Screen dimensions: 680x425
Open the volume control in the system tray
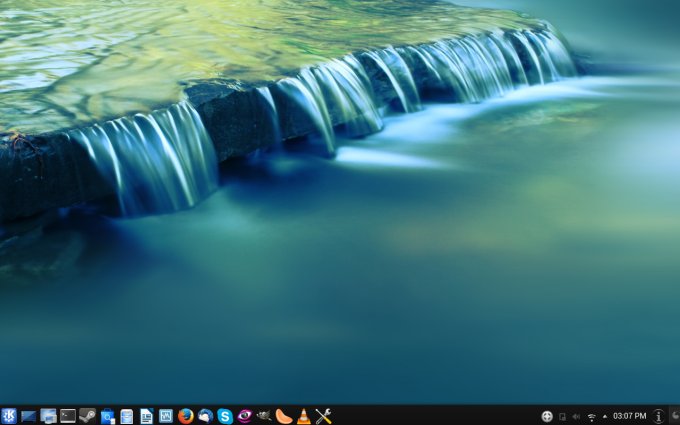click(576, 416)
